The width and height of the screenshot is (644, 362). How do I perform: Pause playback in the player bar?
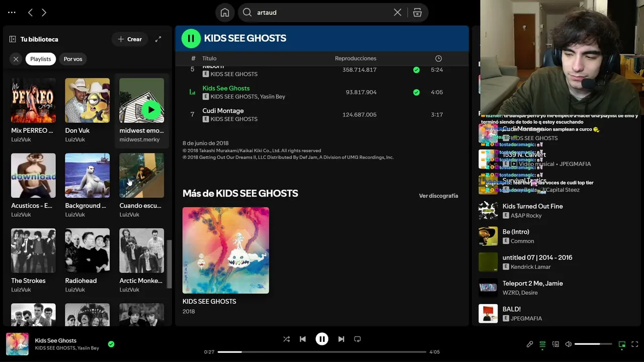322,339
